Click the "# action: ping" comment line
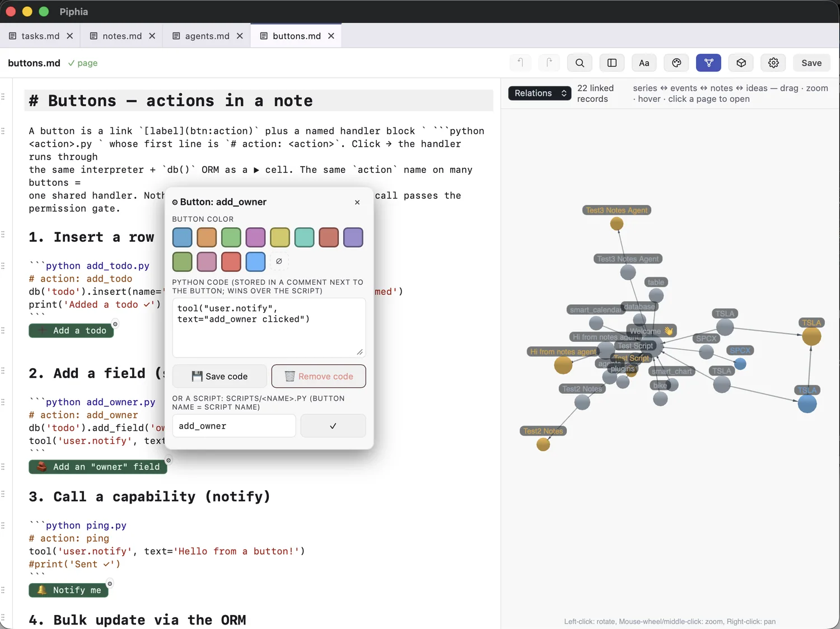 69,538
